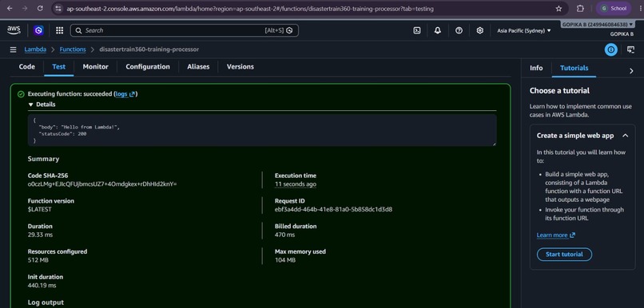Viewport: 644px width, 308px height.
Task: Focus the AWS Search field
Action: pos(185,30)
